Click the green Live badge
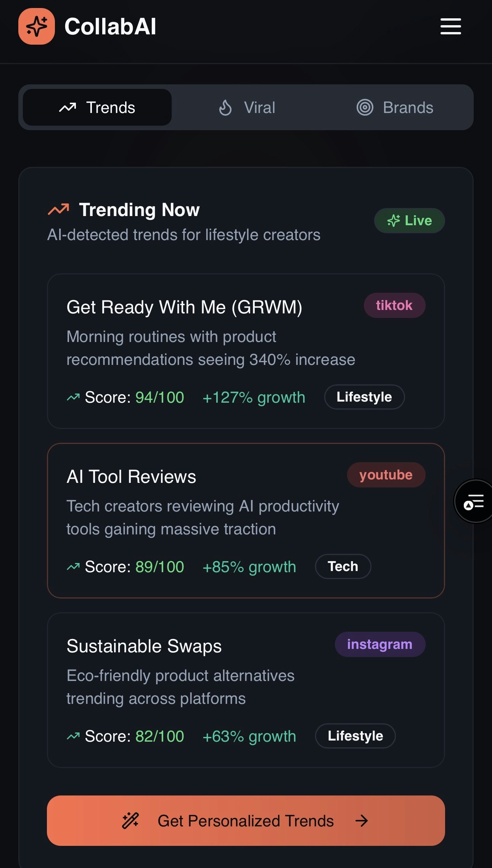The width and height of the screenshot is (492, 868). pos(410,221)
